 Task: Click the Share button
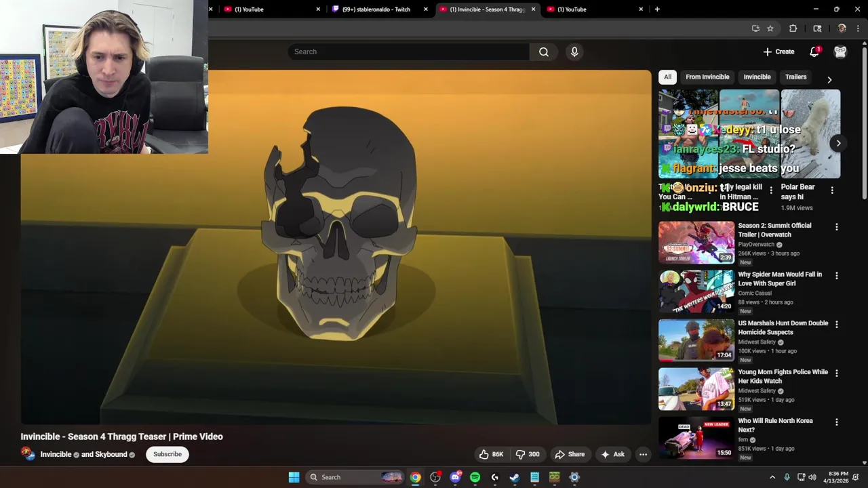point(570,454)
